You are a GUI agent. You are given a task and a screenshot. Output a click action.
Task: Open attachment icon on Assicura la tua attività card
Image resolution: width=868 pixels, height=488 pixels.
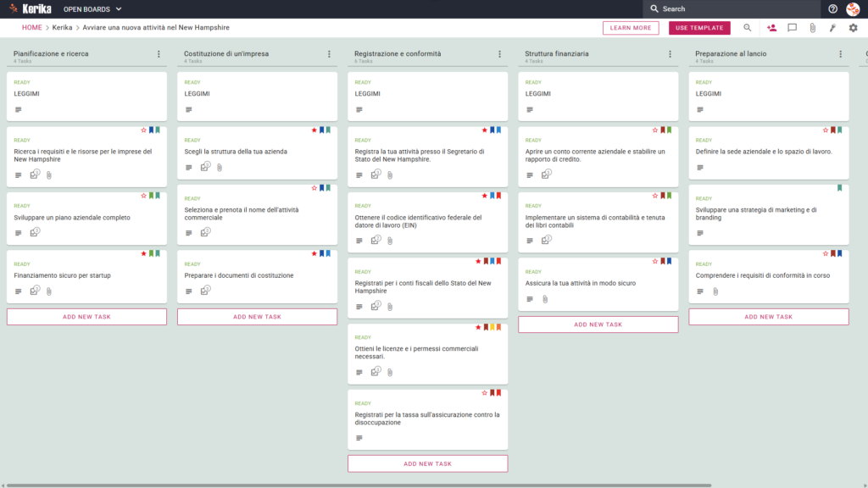coord(545,299)
